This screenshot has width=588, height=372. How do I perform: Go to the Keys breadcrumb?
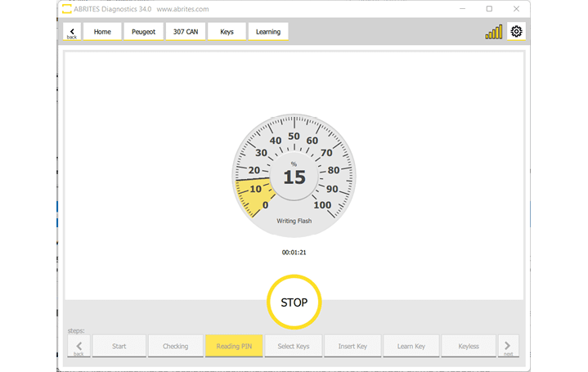click(x=227, y=32)
